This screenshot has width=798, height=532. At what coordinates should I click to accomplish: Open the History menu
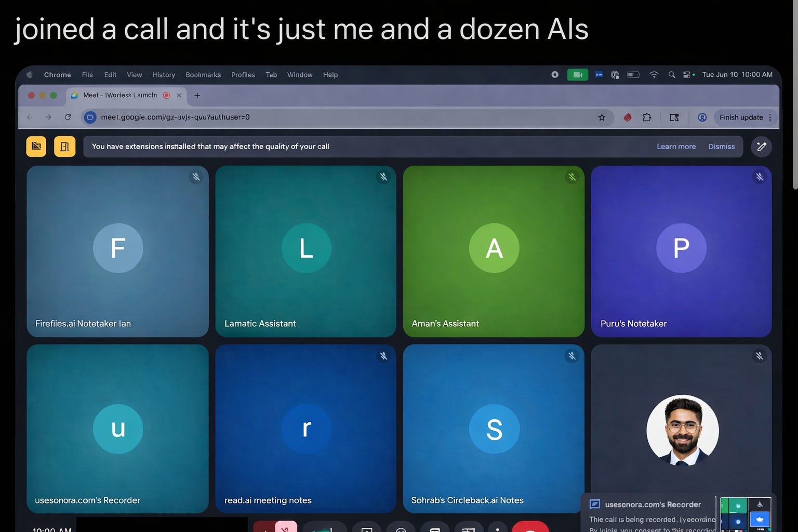pos(164,75)
